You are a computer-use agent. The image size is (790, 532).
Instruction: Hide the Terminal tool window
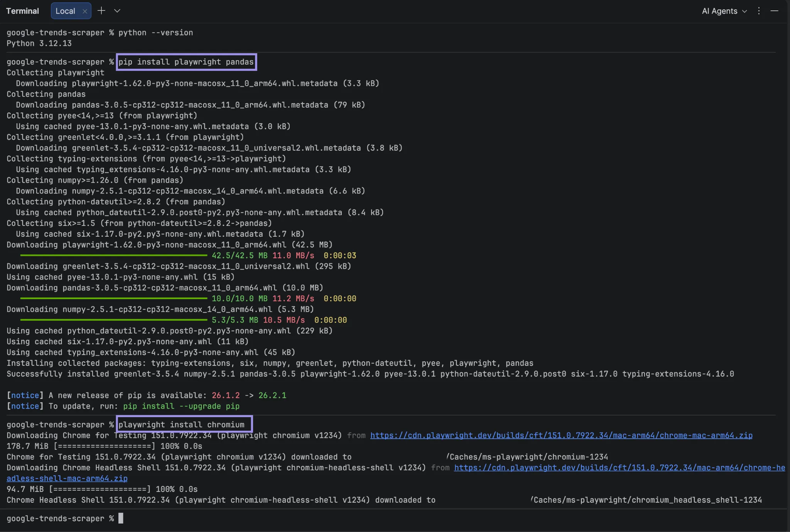tap(774, 11)
